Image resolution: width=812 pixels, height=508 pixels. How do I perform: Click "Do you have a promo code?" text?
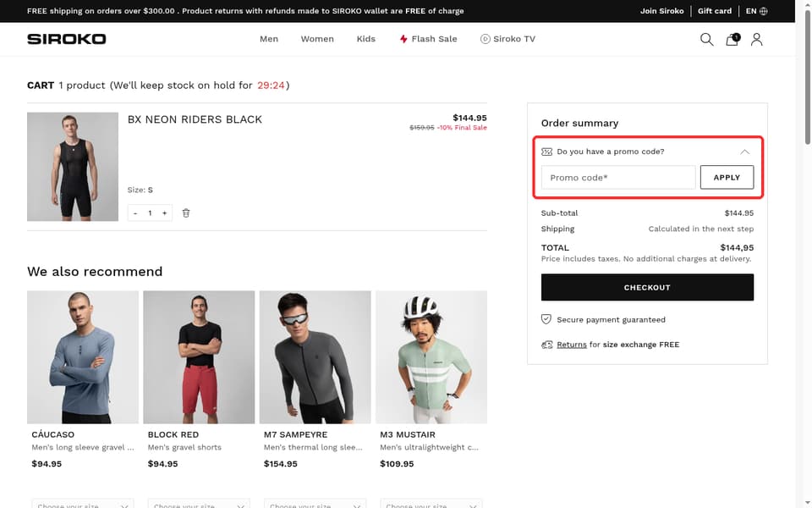(611, 152)
